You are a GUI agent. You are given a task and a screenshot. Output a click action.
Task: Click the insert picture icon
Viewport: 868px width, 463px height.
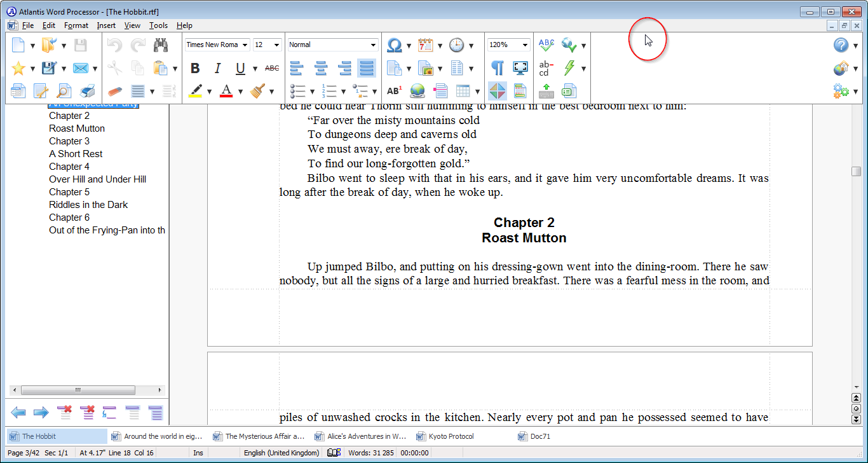tap(425, 68)
